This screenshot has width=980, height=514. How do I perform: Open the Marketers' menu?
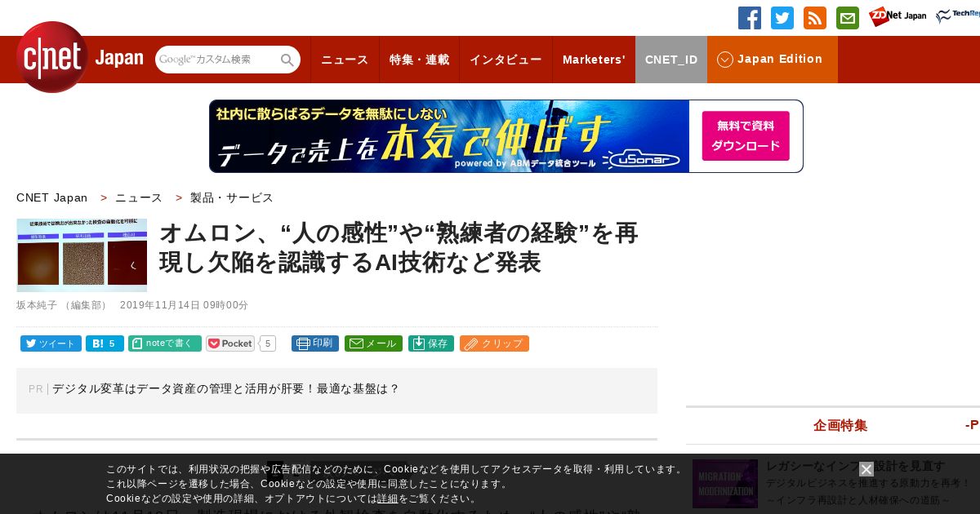pos(594,60)
